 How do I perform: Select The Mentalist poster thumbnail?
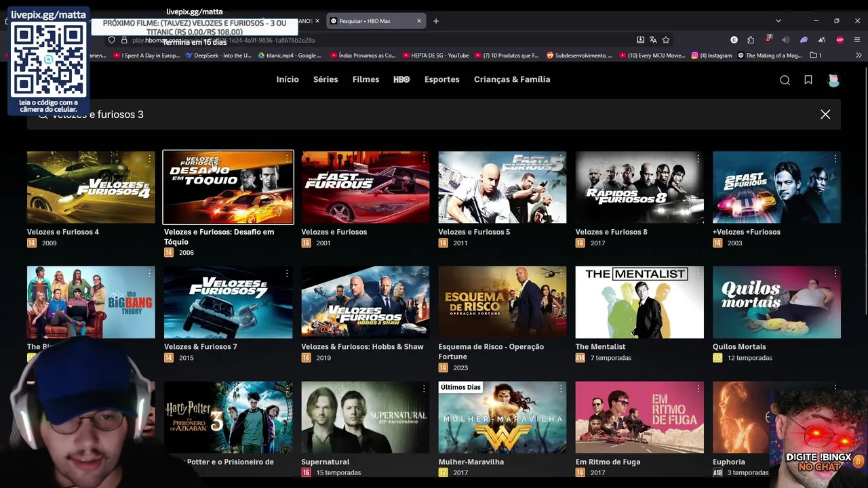(639, 302)
